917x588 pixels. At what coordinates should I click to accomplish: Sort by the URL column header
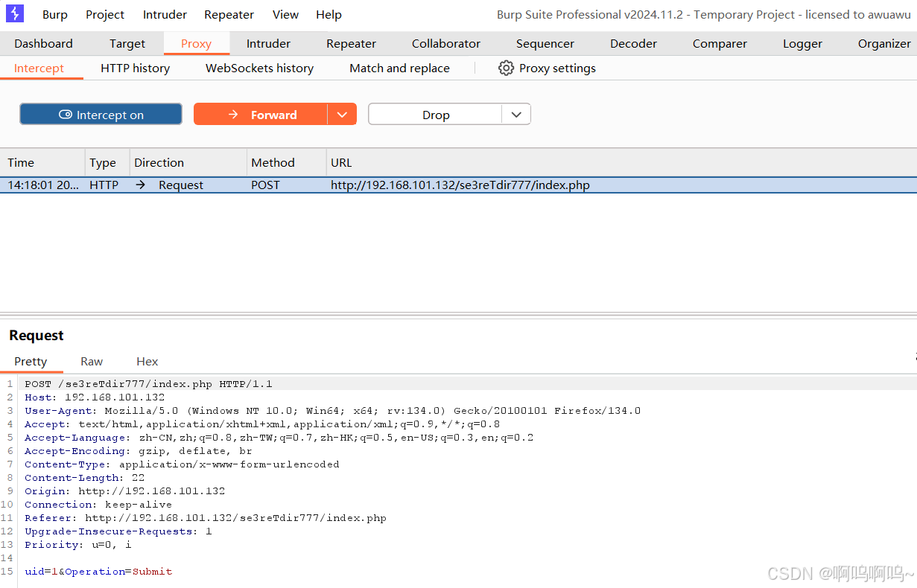click(622, 162)
